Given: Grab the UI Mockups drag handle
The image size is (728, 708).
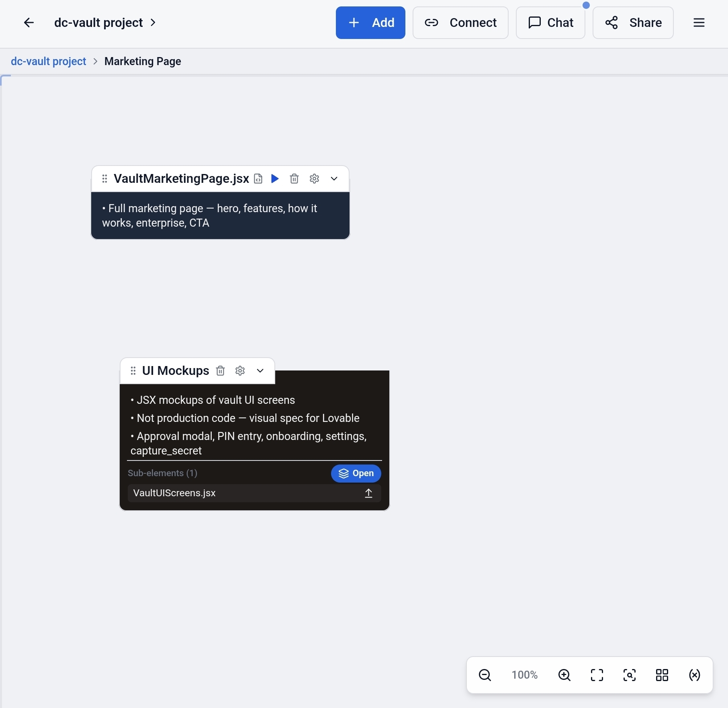Looking at the screenshot, I should [x=133, y=370].
